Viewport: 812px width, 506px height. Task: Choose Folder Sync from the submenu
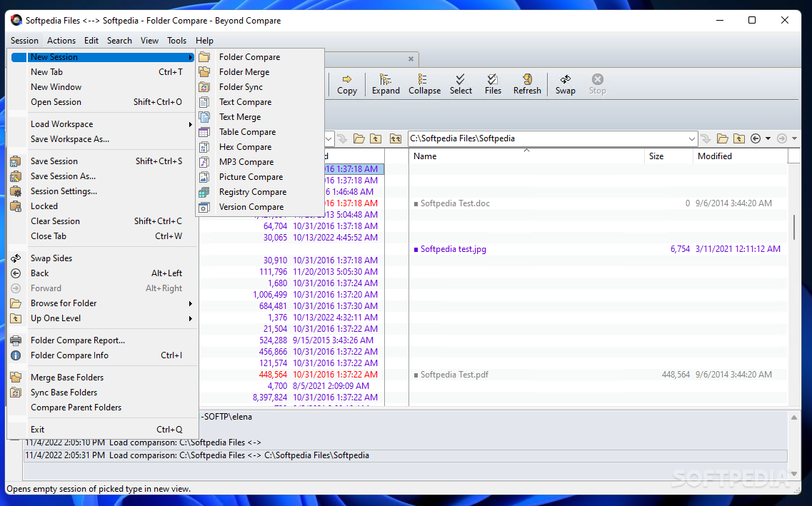pyautogui.click(x=259, y=87)
